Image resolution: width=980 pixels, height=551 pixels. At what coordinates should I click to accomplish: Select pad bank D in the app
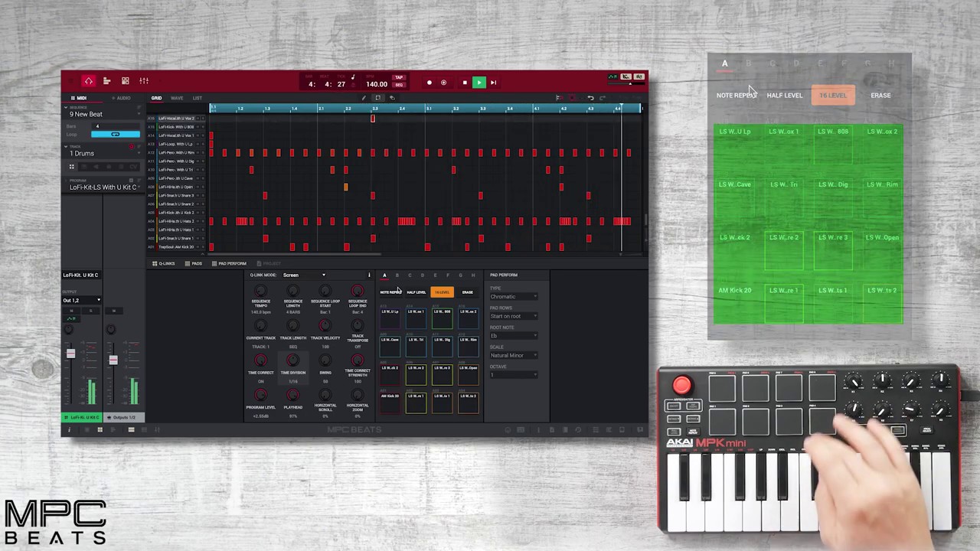pyautogui.click(x=422, y=275)
